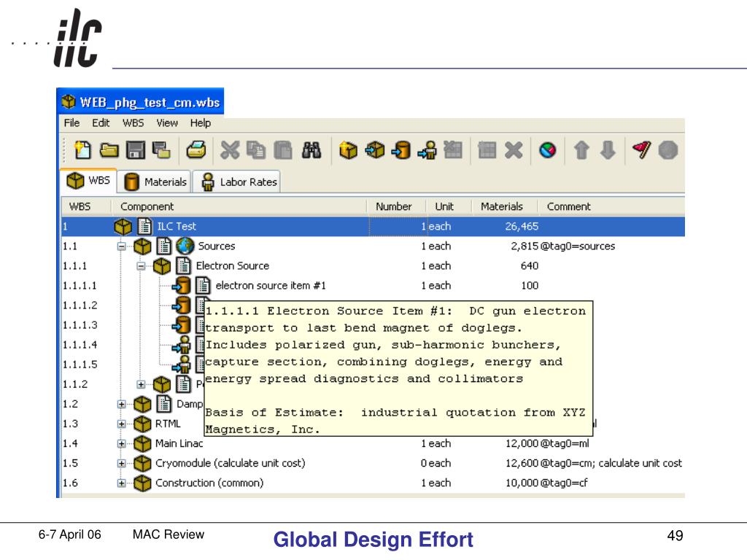Expand the Construction (common) node
Image resolution: width=747 pixels, height=560 pixels.
122,483
